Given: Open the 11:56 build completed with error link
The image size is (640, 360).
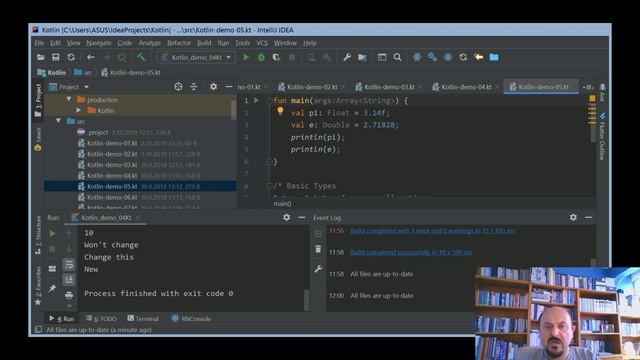Looking at the screenshot, I should (432, 231).
